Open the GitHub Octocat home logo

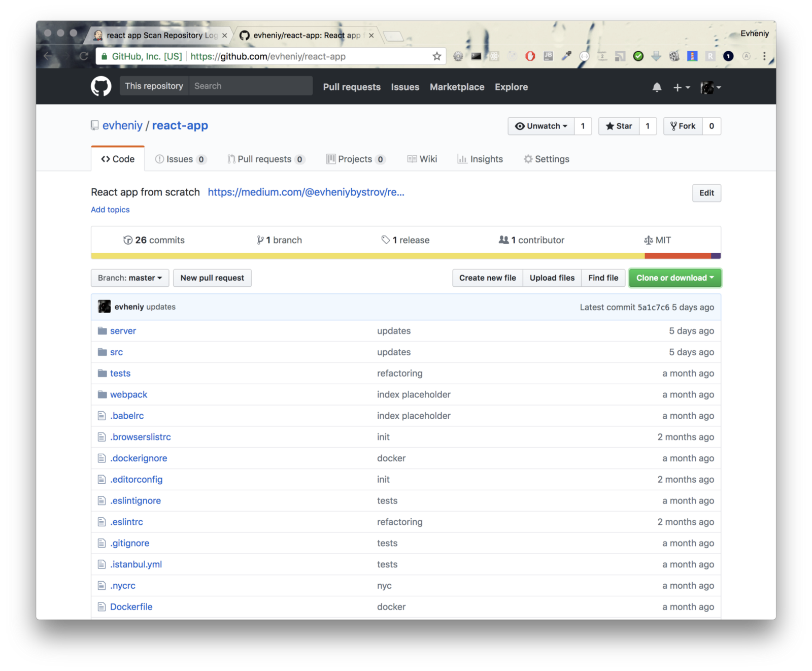[x=101, y=87]
